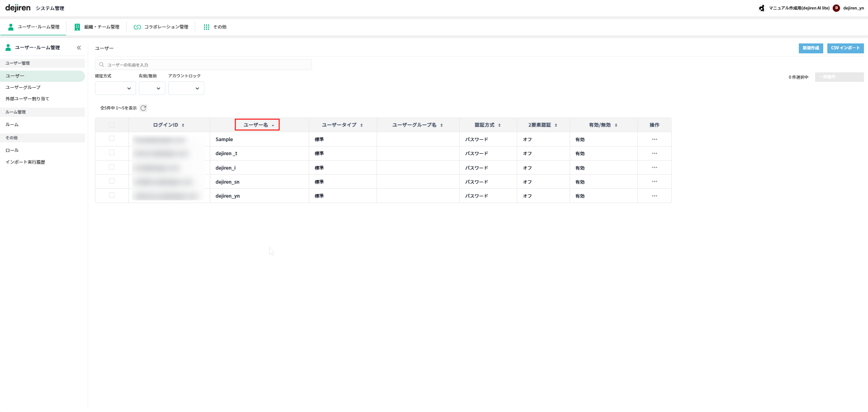Click the sort arrows on 2要素認証 column

pyautogui.click(x=556, y=125)
